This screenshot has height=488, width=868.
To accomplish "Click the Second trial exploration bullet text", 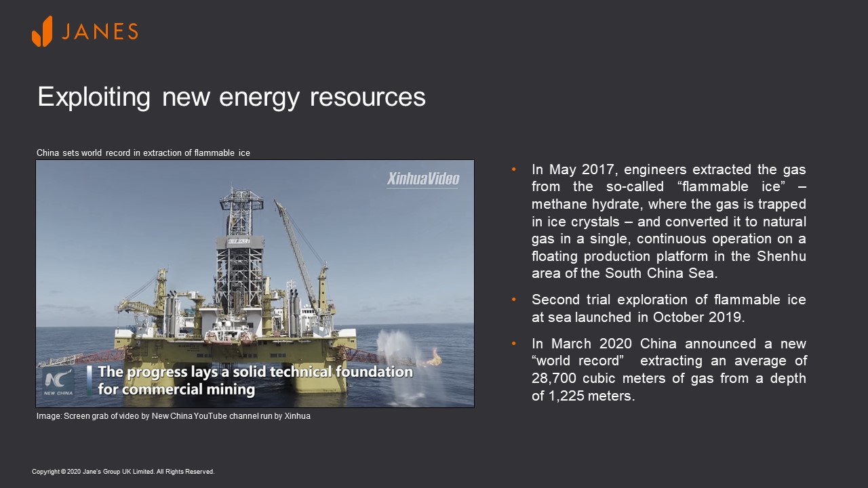I will [669, 308].
